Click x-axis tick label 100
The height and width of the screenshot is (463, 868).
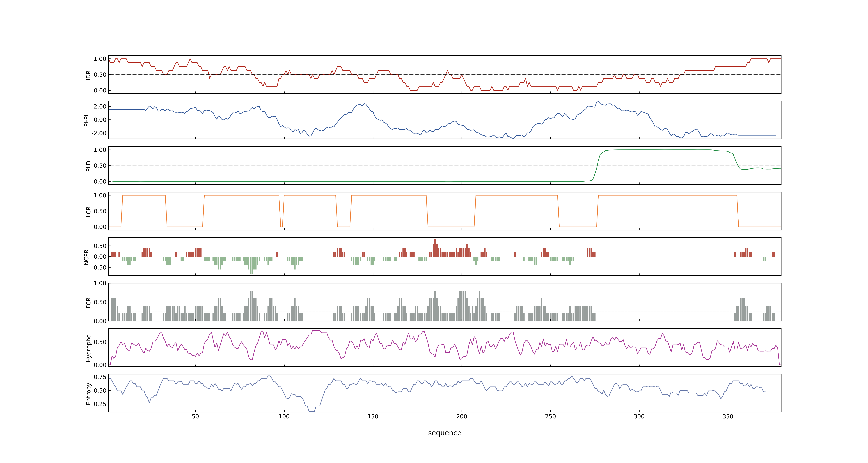pyautogui.click(x=284, y=416)
